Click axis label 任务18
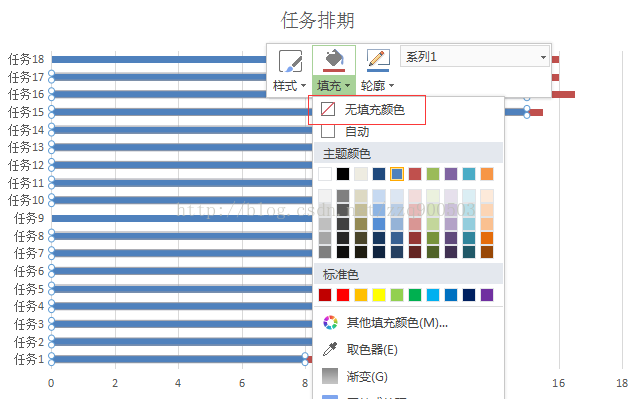 pos(26,59)
